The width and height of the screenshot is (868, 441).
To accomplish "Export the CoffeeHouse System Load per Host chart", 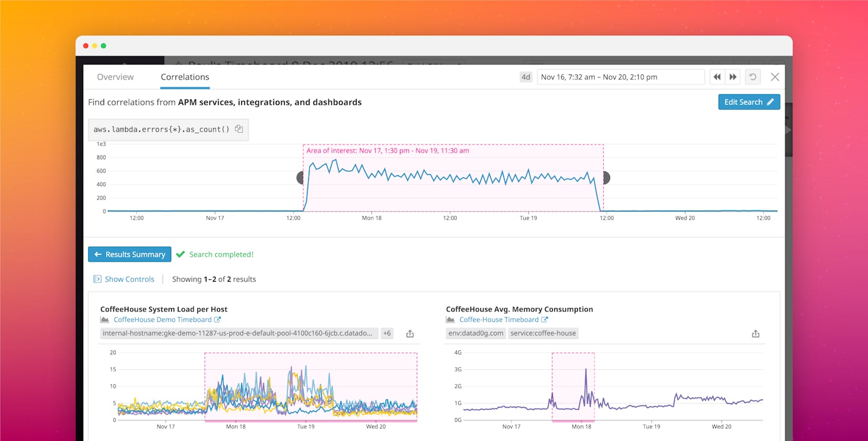I will point(409,333).
